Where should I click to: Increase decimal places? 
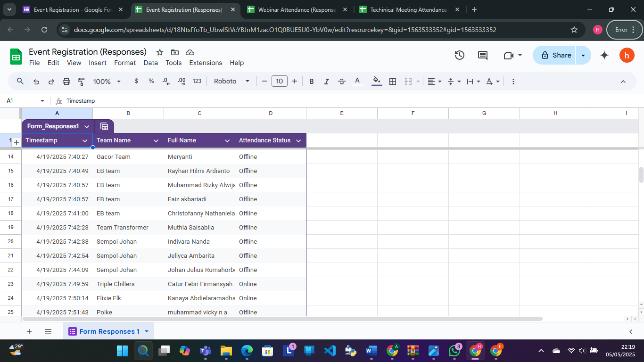click(182, 81)
